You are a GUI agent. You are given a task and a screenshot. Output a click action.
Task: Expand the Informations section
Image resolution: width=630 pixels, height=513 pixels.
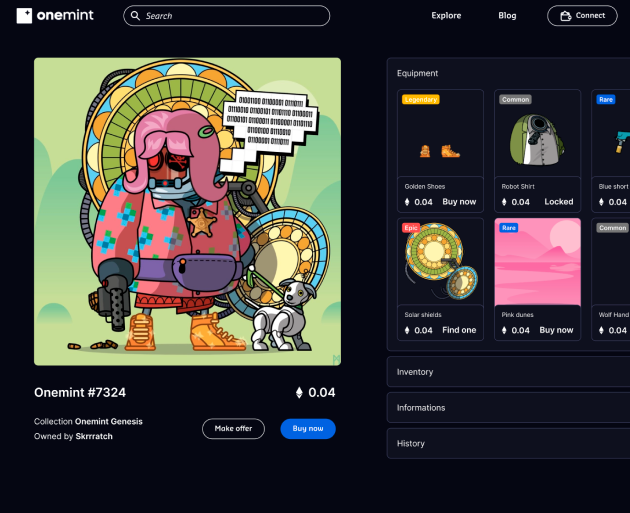point(508,408)
